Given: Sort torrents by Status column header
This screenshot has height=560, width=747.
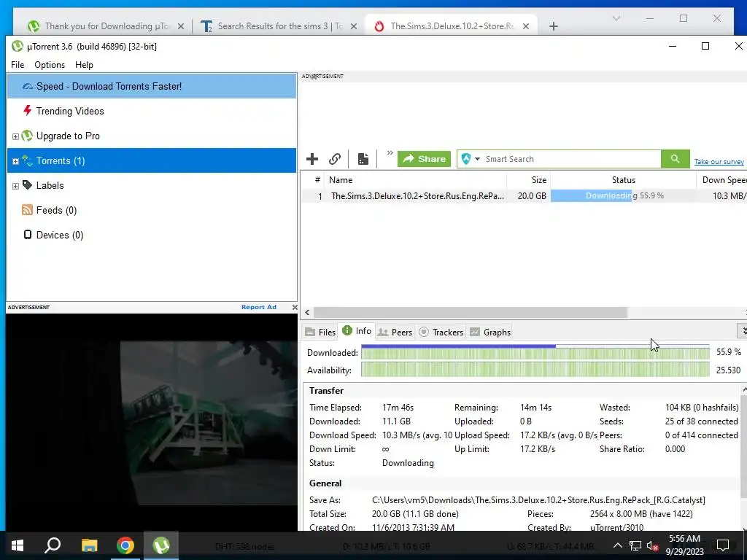Looking at the screenshot, I should [x=623, y=180].
